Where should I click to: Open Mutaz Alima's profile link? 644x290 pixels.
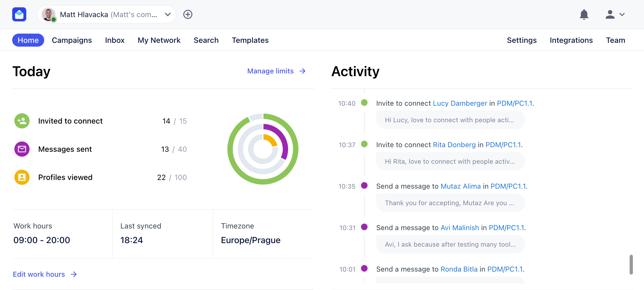click(x=461, y=186)
